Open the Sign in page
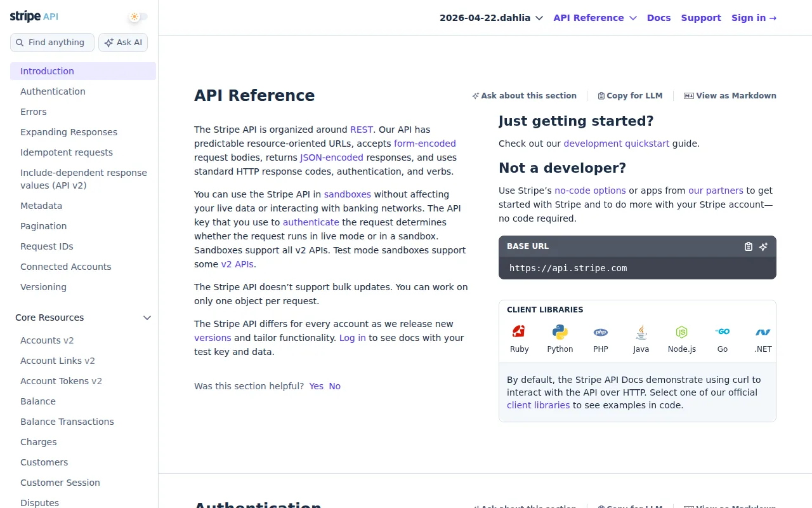Screen dimensions: 812x508 [754, 18]
